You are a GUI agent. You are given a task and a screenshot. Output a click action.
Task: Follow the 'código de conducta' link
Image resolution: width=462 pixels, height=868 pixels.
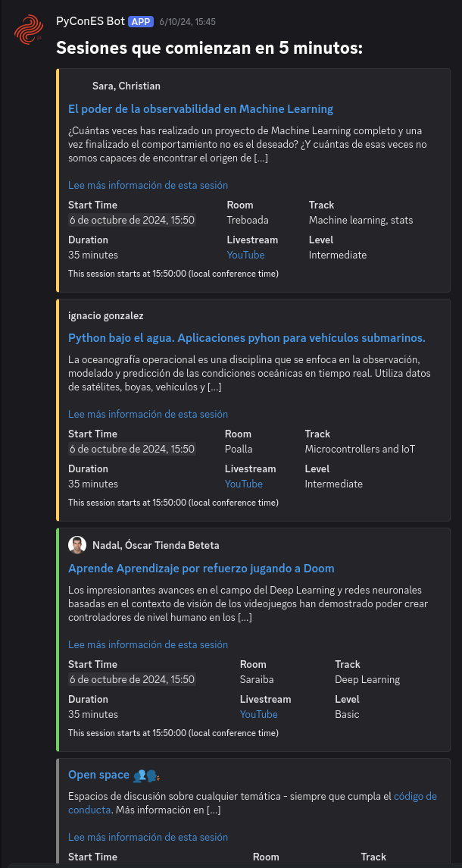click(415, 796)
